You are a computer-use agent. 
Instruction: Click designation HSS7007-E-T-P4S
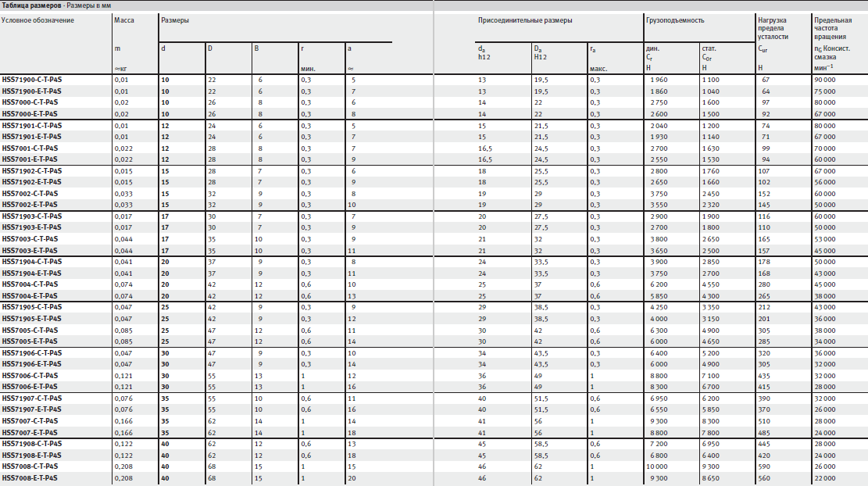click(x=30, y=433)
